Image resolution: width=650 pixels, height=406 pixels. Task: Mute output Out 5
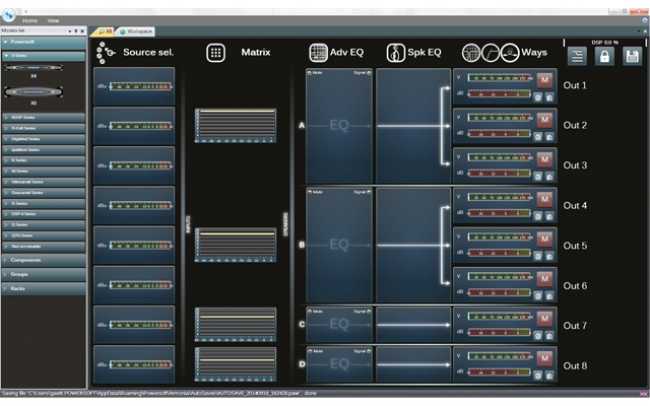pos(545,238)
